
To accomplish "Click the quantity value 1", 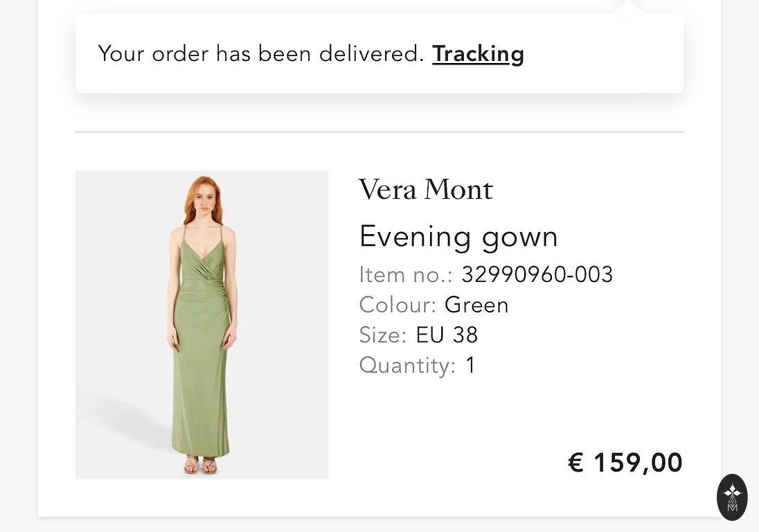I will click(470, 365).
